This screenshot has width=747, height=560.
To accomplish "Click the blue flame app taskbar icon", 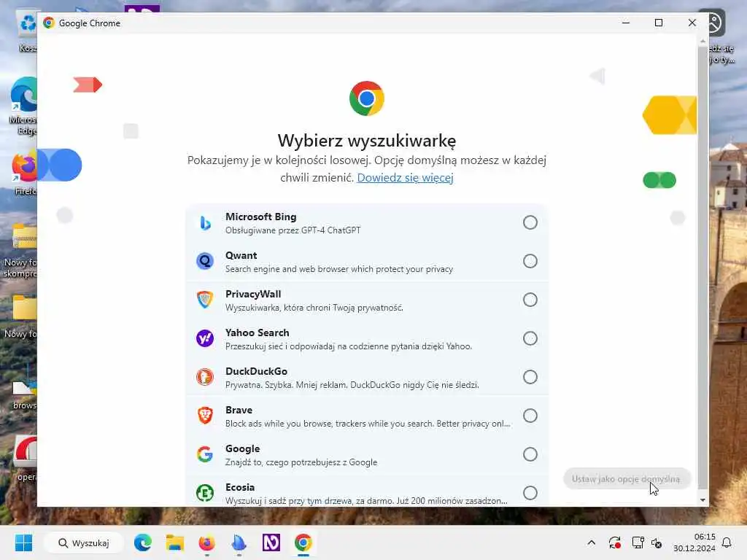I will [x=239, y=542].
